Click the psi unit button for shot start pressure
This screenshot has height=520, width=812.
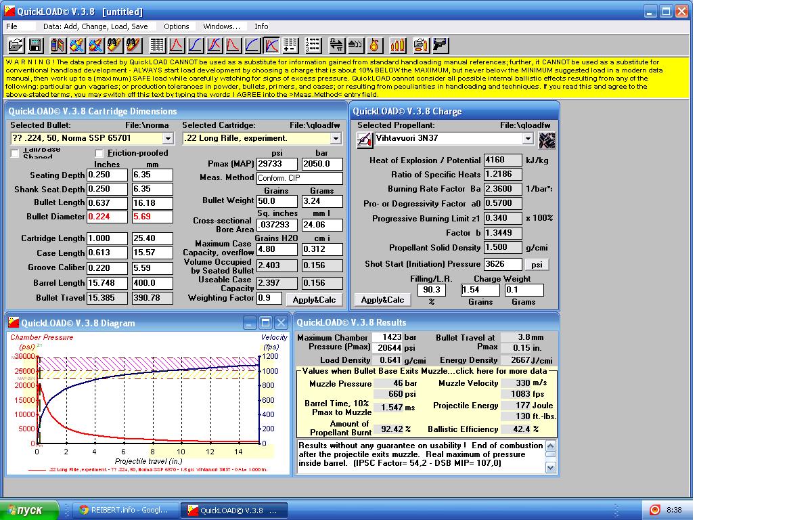pyautogui.click(x=537, y=264)
